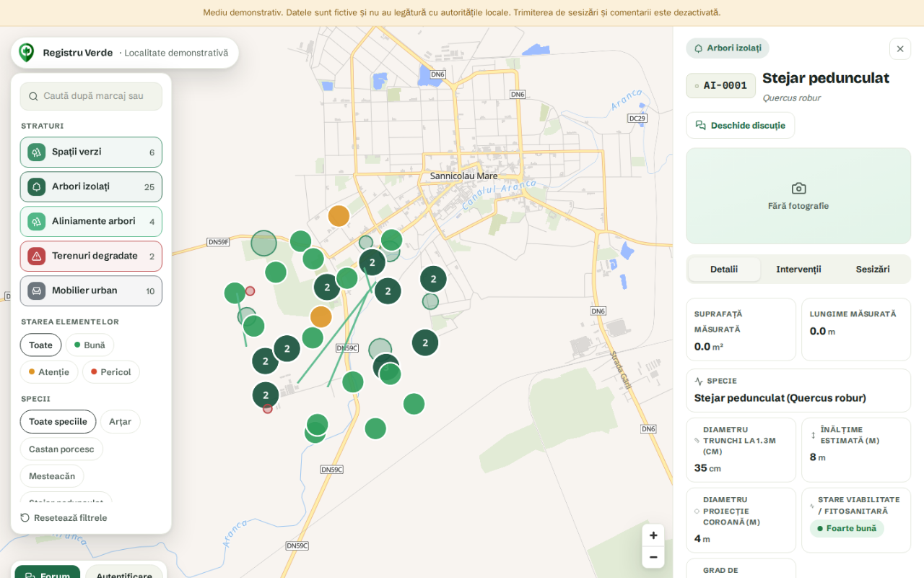Click the AI-0001 tree code
Viewport: 924px width, 578px height.
720,85
